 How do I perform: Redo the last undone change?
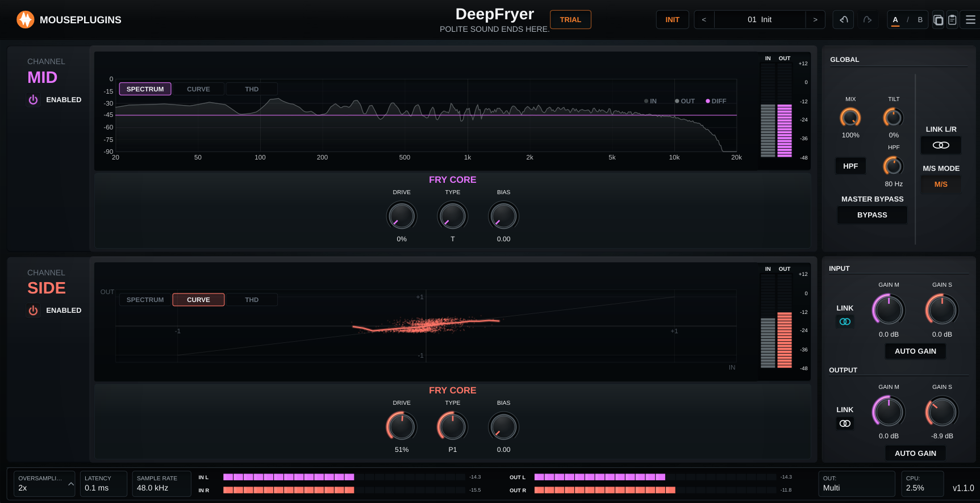tap(868, 20)
